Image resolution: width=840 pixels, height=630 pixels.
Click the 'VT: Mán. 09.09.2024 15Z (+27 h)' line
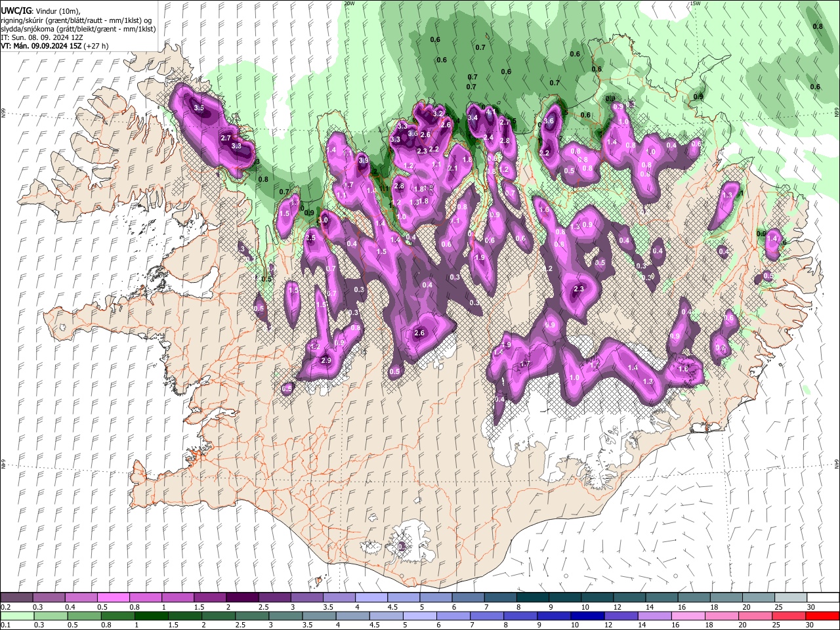click(54, 46)
